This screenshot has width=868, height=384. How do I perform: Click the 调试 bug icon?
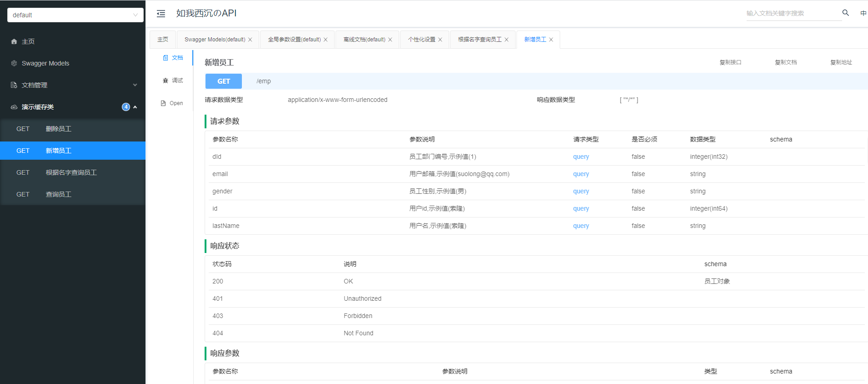(x=166, y=81)
